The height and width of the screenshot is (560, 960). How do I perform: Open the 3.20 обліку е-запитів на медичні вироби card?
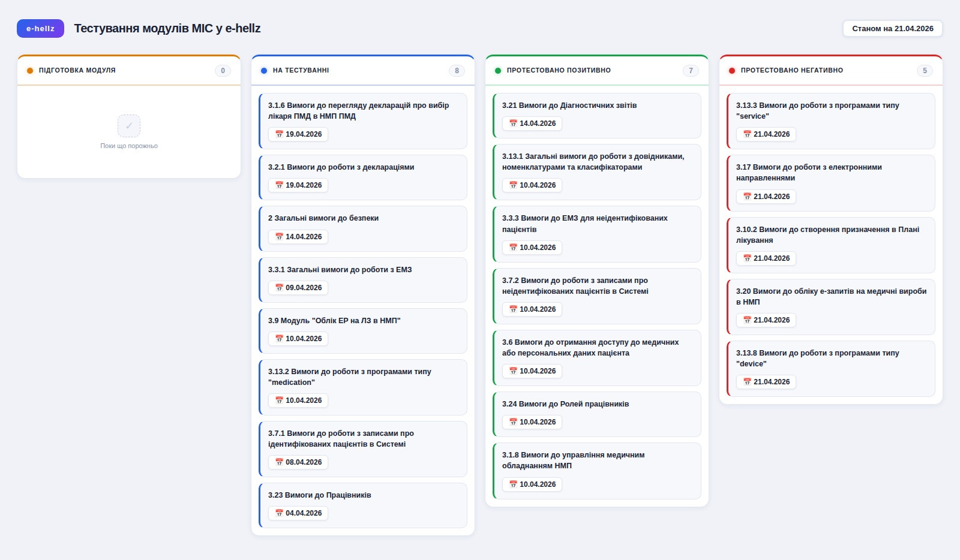tap(830, 297)
